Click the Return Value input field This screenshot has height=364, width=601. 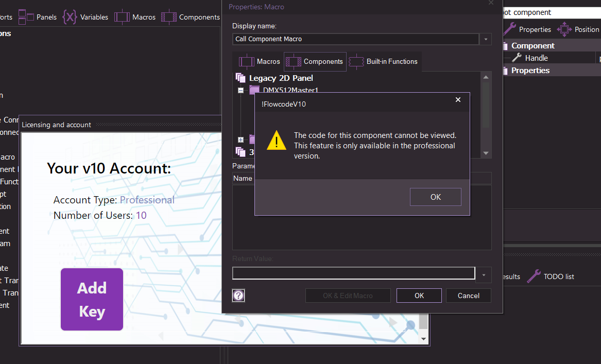coord(353,273)
